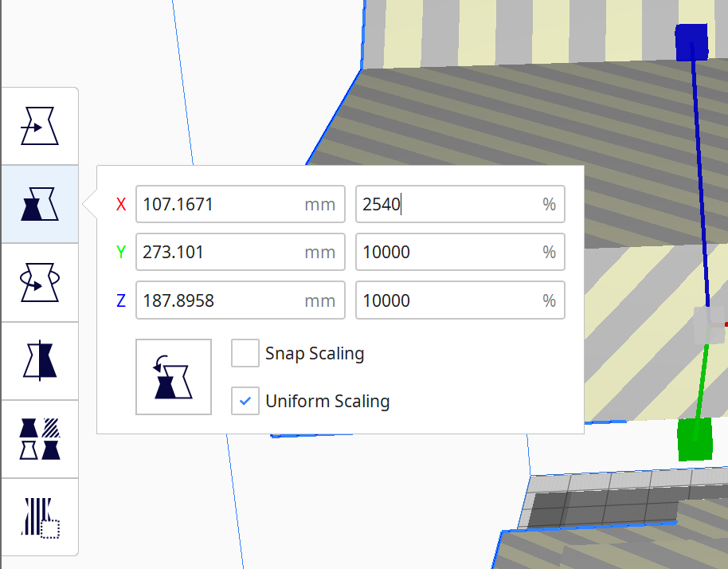The height and width of the screenshot is (569, 728).
Task: Open Per Model Settings tool
Action: tap(40, 439)
